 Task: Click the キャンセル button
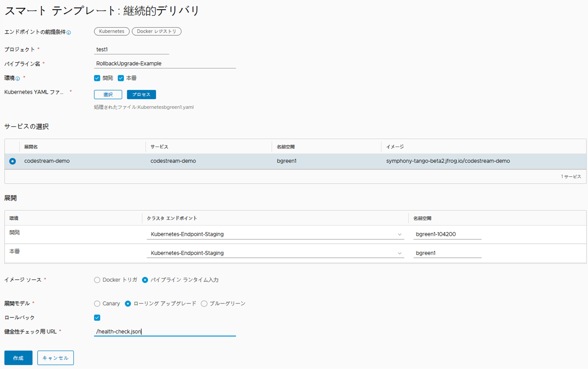click(x=55, y=358)
